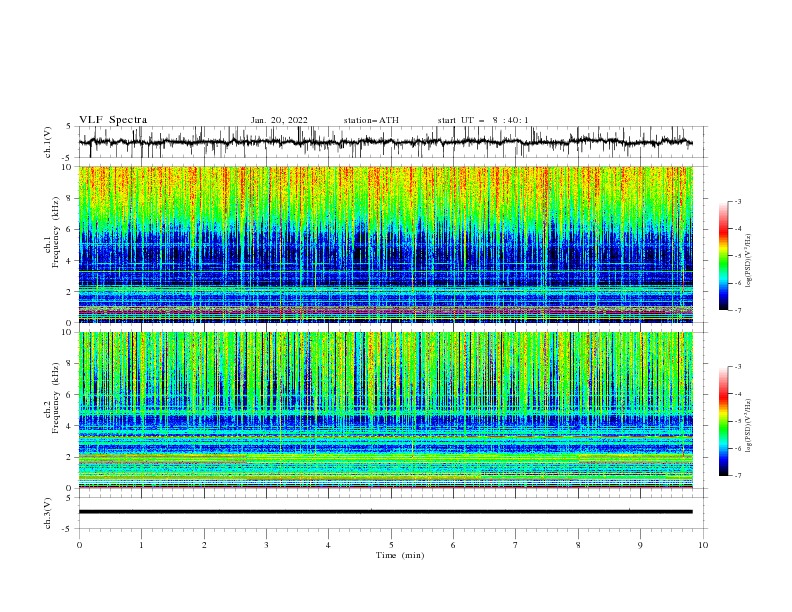Click the ch.2 color bar "log(PSD)(V²/Hz)" label

point(748,426)
